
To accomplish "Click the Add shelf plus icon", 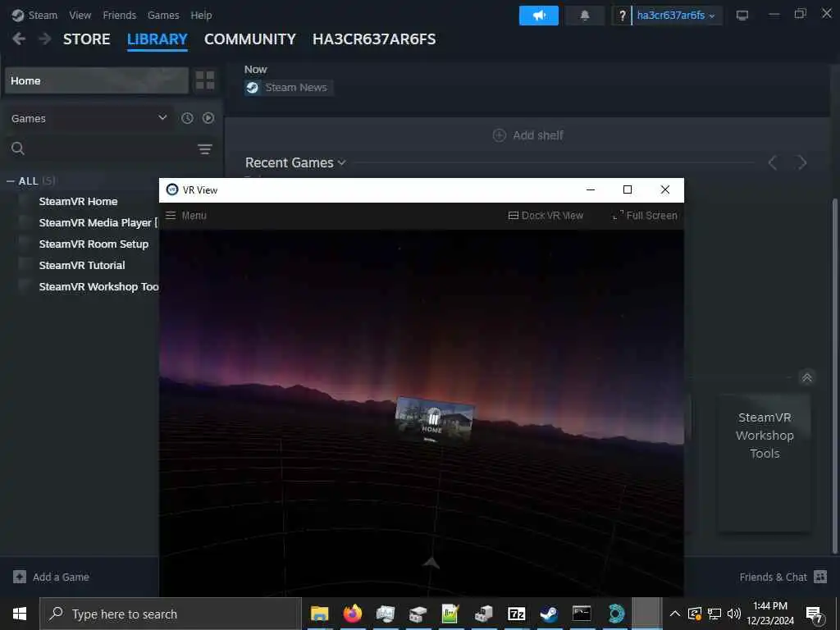I will click(499, 135).
